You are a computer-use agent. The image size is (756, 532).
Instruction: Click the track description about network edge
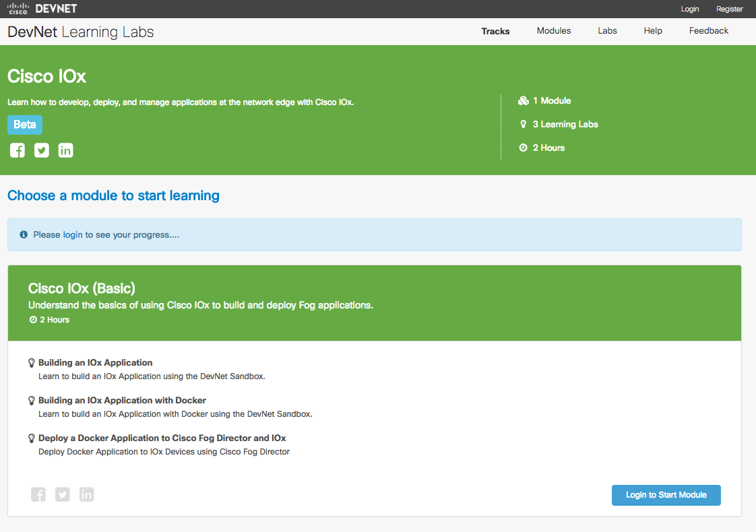pyautogui.click(x=181, y=102)
